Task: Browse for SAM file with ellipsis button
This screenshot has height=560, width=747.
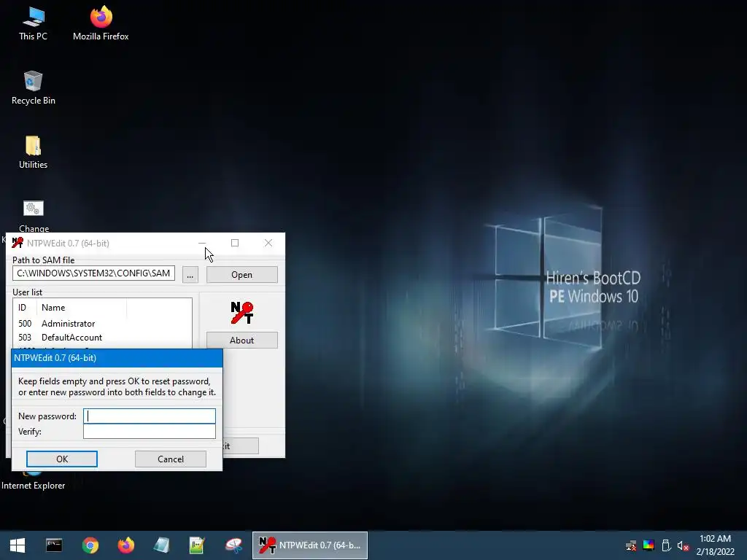Action: click(190, 275)
